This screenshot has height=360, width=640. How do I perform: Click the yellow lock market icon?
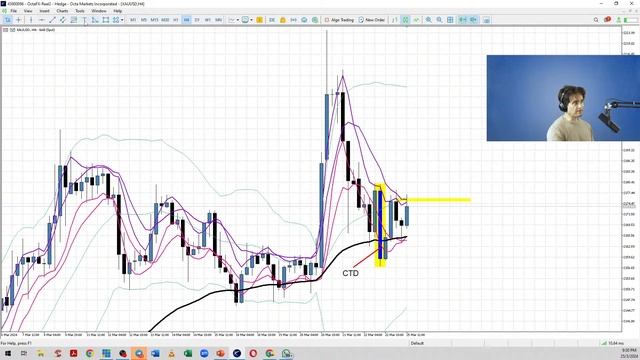pos(283,20)
